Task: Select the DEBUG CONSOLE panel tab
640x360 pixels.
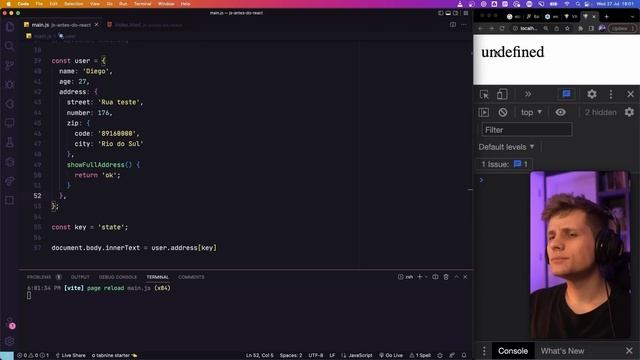Action: pyautogui.click(x=118, y=277)
